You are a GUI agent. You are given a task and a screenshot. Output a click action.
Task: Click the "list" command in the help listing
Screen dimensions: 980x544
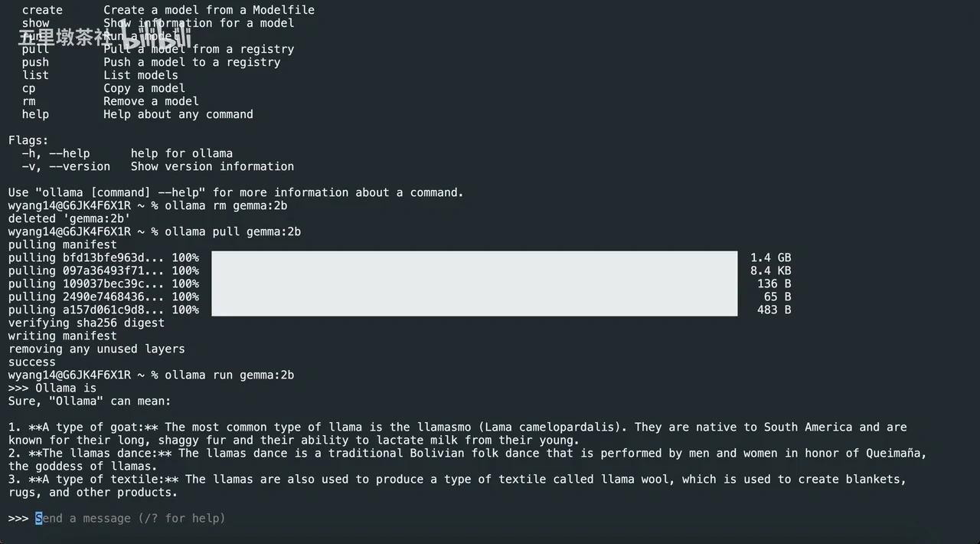point(35,75)
